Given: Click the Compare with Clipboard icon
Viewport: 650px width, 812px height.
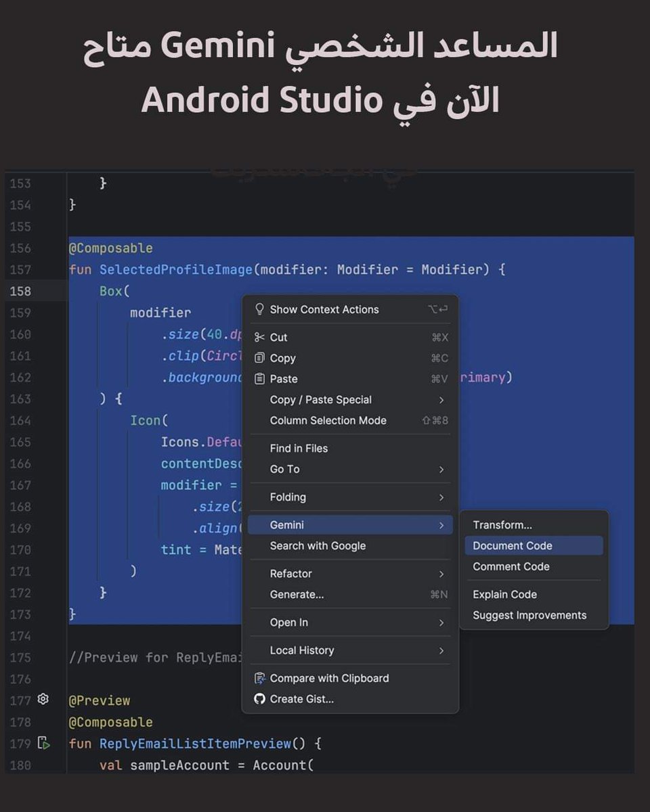Looking at the screenshot, I should point(259,678).
